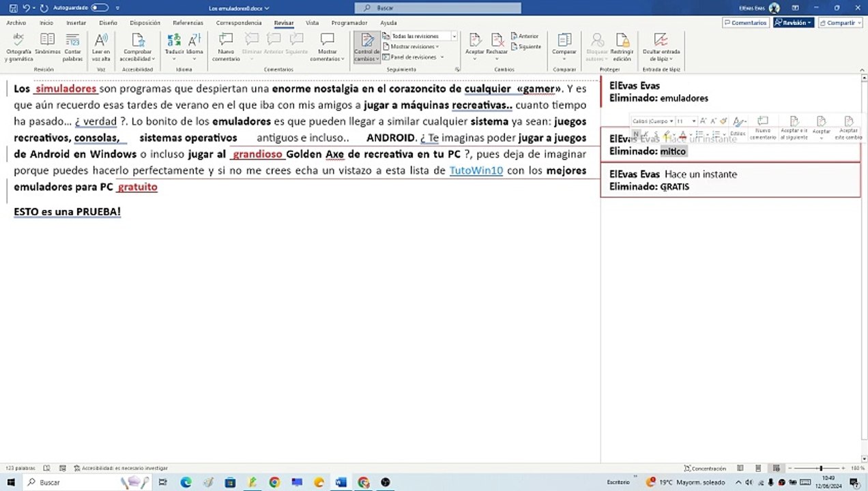The width and height of the screenshot is (868, 491).
Task: Customize the quick access toolbar arrow
Action: pyautogui.click(x=117, y=8)
